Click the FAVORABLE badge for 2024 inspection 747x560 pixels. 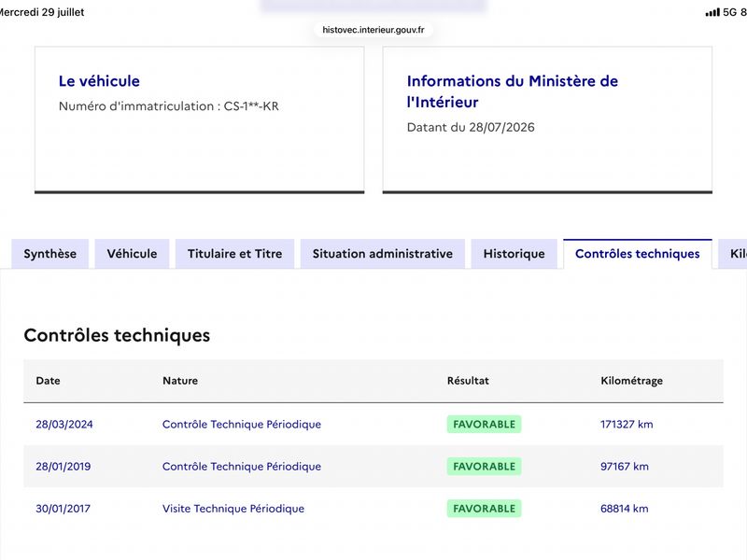[484, 425]
